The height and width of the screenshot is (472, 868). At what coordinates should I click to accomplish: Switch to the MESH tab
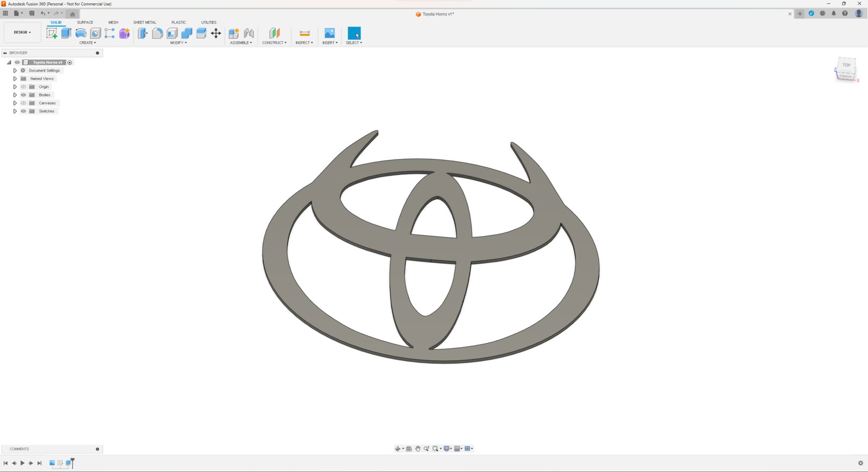113,22
